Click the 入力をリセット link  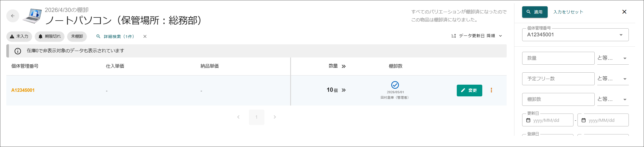[x=568, y=12]
